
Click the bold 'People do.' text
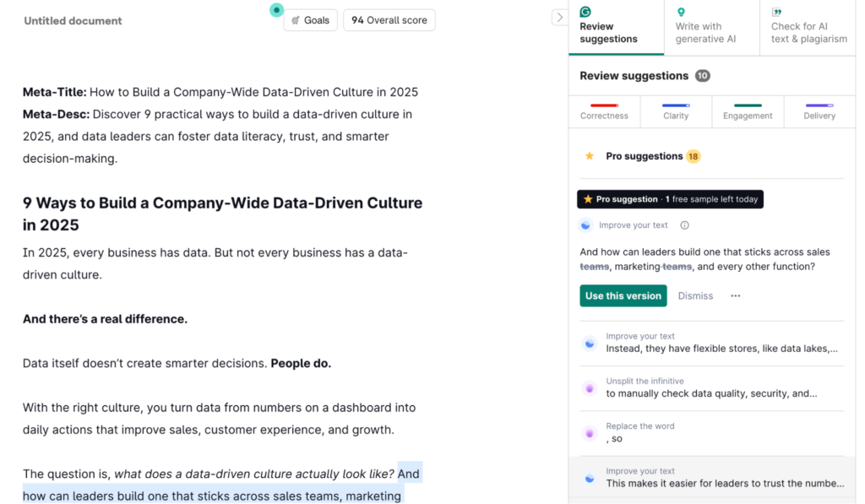[301, 363]
